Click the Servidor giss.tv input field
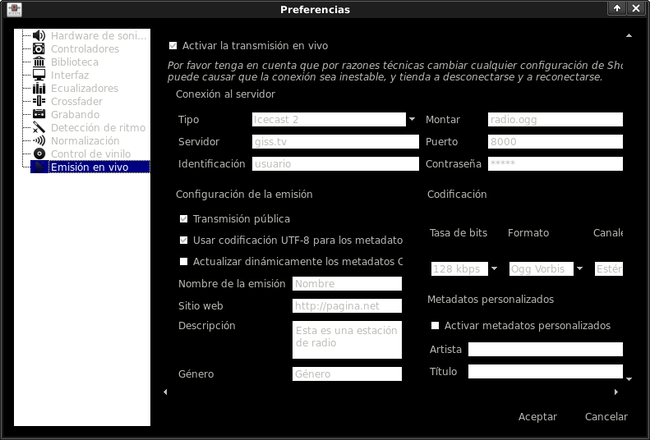This screenshot has width=650, height=440. point(334,142)
